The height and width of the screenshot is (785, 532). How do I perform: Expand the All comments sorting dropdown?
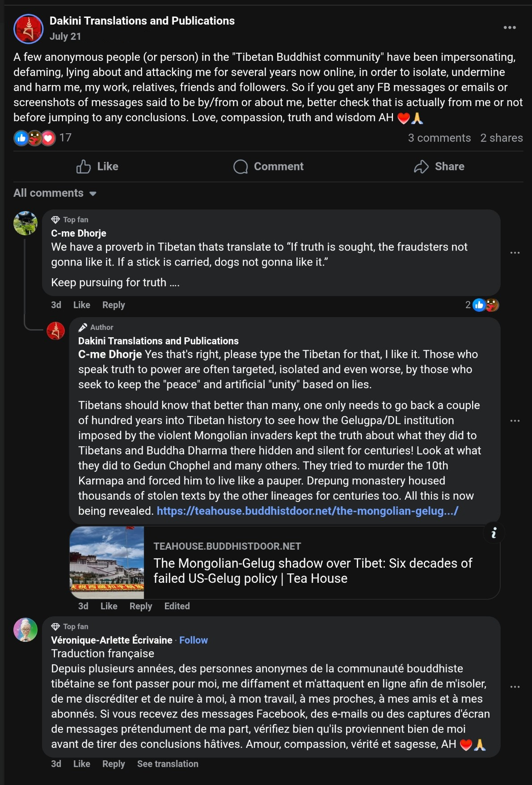[x=55, y=193]
